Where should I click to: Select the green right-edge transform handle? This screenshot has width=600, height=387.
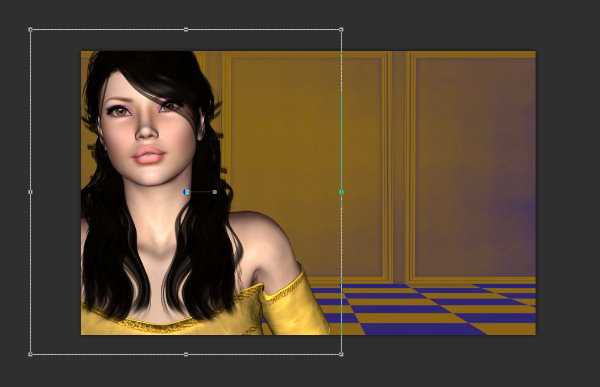(x=341, y=192)
